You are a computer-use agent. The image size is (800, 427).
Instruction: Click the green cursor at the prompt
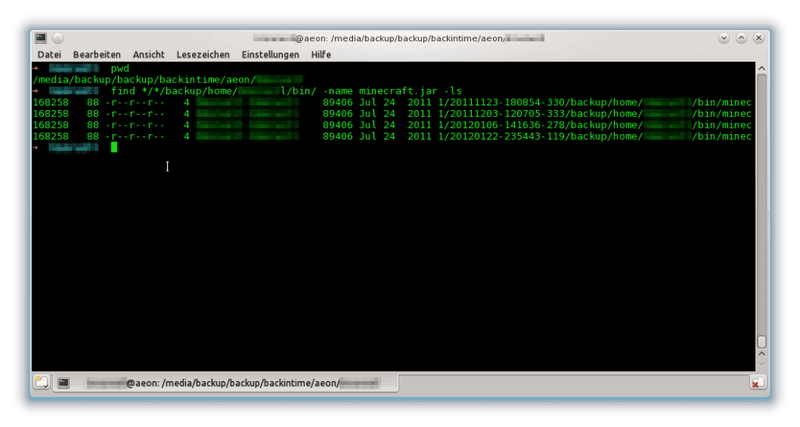click(114, 147)
